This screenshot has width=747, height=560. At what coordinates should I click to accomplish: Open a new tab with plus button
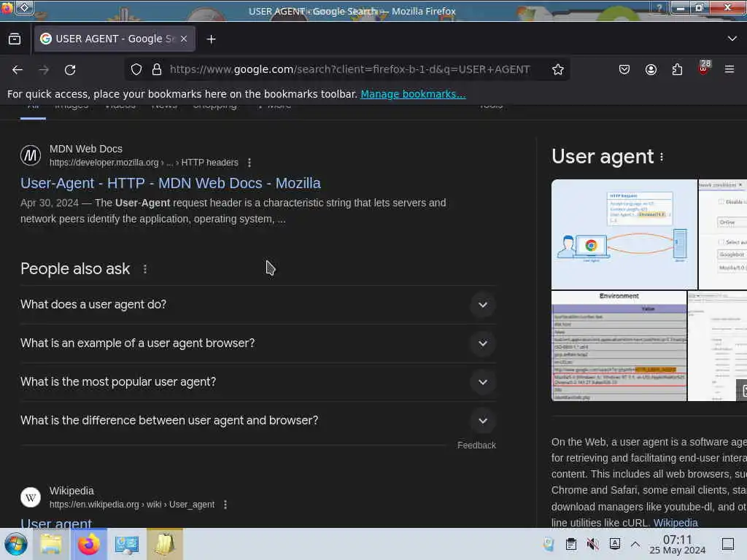coord(211,39)
